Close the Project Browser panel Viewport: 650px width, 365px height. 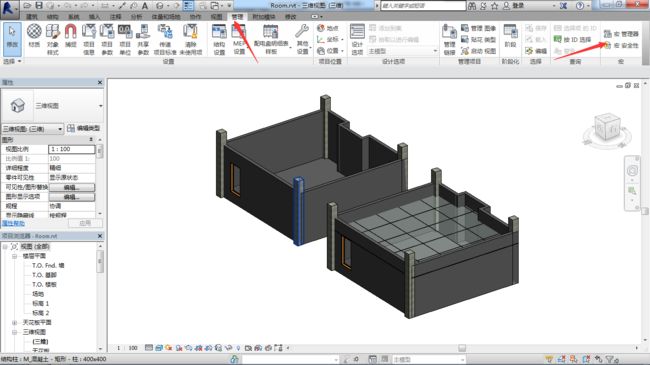100,236
